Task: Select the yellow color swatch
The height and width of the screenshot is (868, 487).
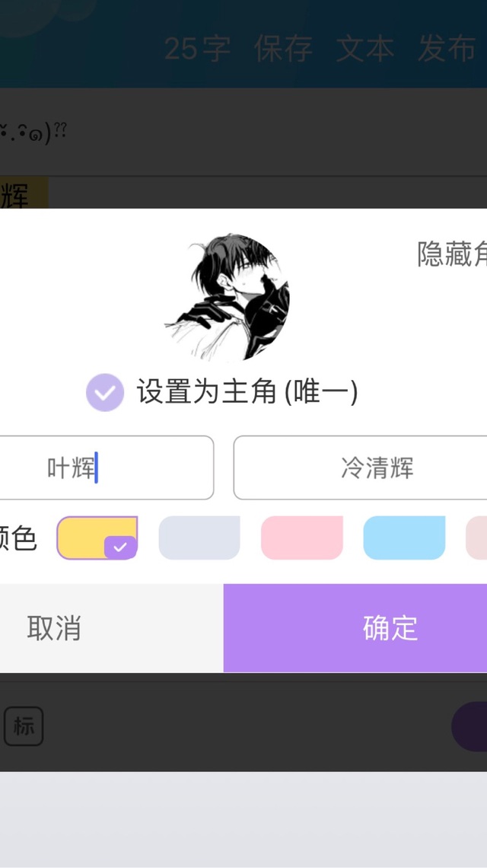Action: tap(97, 538)
